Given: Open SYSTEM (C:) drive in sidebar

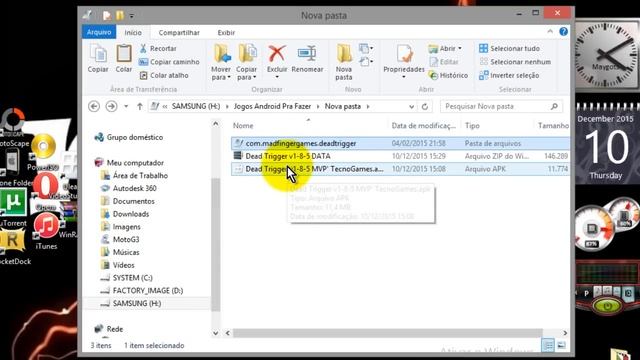Looking at the screenshot, I should [x=127, y=278].
